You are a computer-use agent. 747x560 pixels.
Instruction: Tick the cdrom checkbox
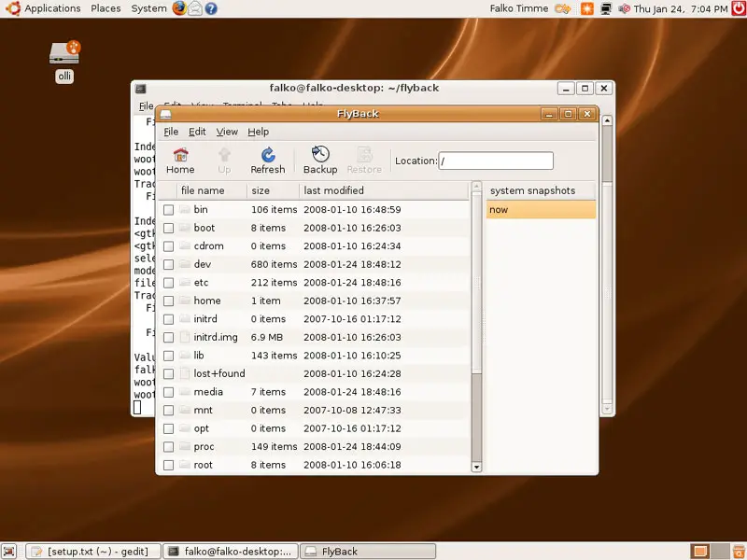point(168,246)
